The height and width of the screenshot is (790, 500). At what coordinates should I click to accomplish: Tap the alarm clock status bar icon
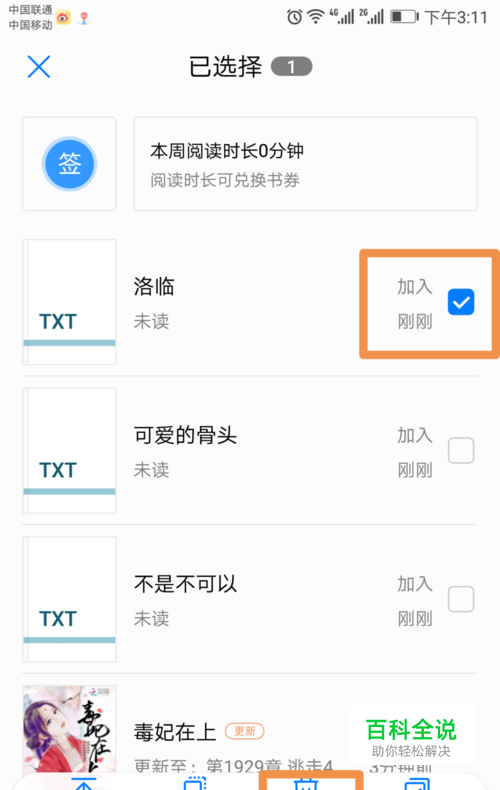[x=294, y=17]
